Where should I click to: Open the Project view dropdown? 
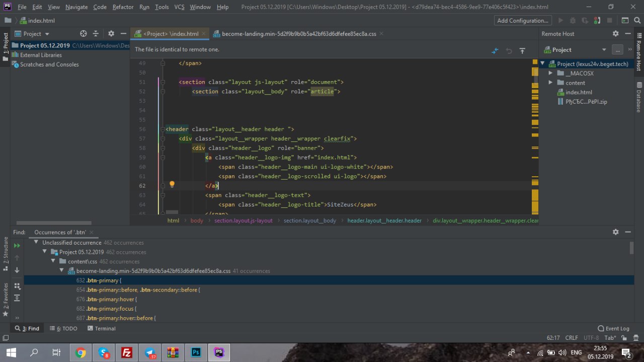coord(36,34)
